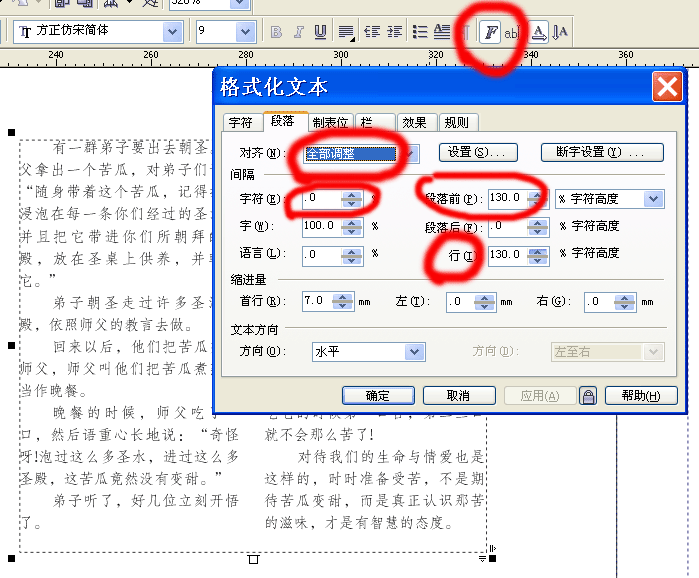This screenshot has width=699, height=578.
Task: Adjust the 语言 spacing stepper arrows
Action: coord(352,256)
